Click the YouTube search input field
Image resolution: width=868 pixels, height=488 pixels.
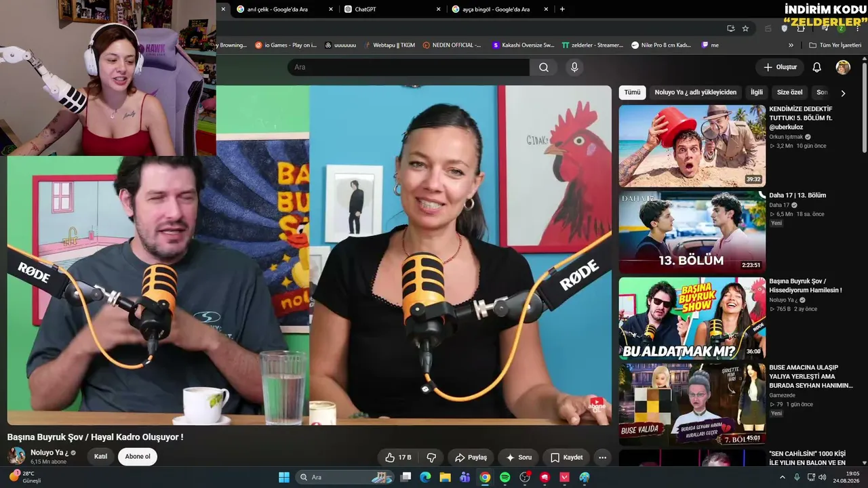(x=408, y=67)
